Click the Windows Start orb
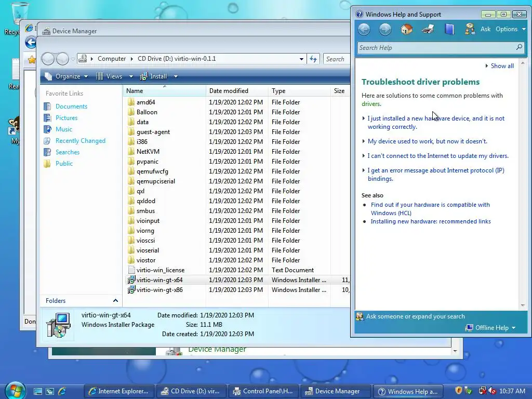This screenshot has height=399, width=532. coord(15,391)
